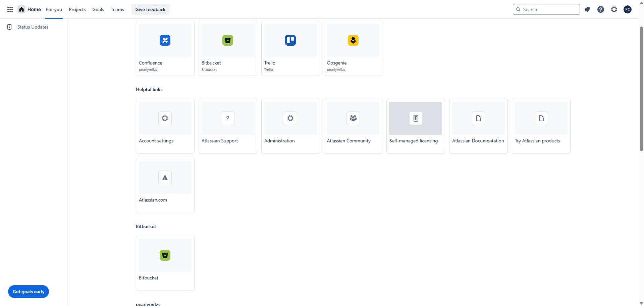Open the Goals tab

[x=98, y=9]
